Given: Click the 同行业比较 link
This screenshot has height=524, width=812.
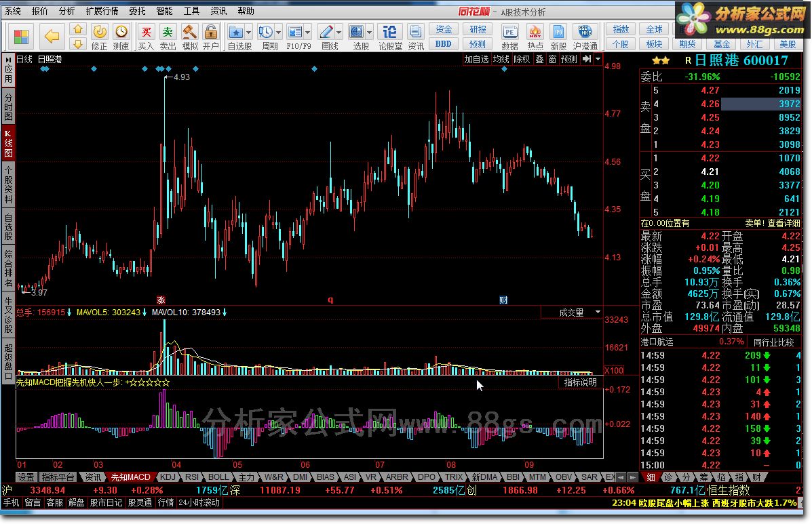Looking at the screenshot, I should pyautogui.click(x=774, y=342).
